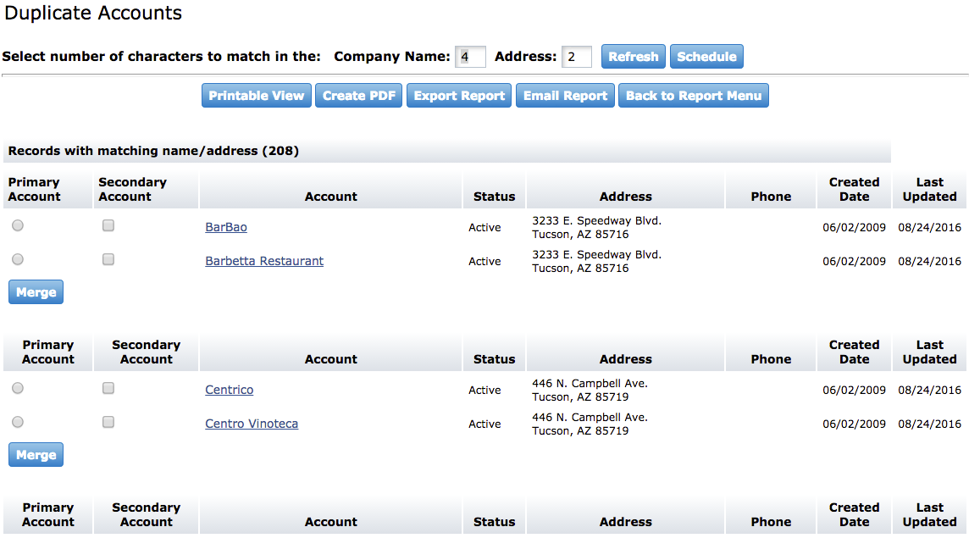Screen dimensions: 980x538
Task: Click Create PDF button
Action: click(359, 96)
